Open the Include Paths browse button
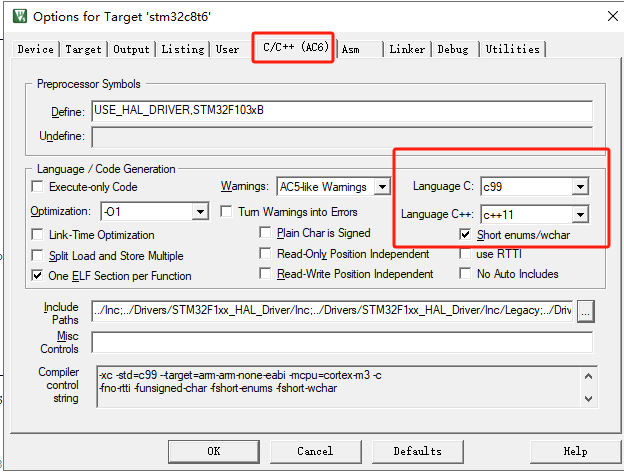The image size is (624, 472). point(585,311)
